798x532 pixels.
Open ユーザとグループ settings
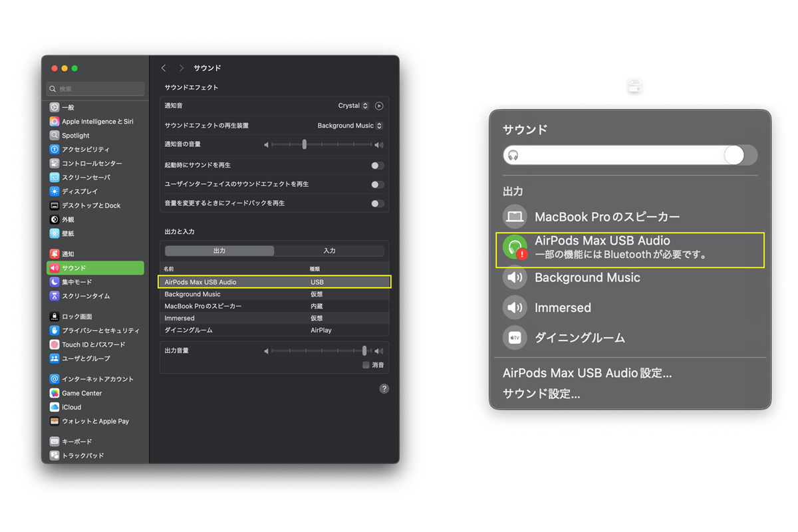95,358
